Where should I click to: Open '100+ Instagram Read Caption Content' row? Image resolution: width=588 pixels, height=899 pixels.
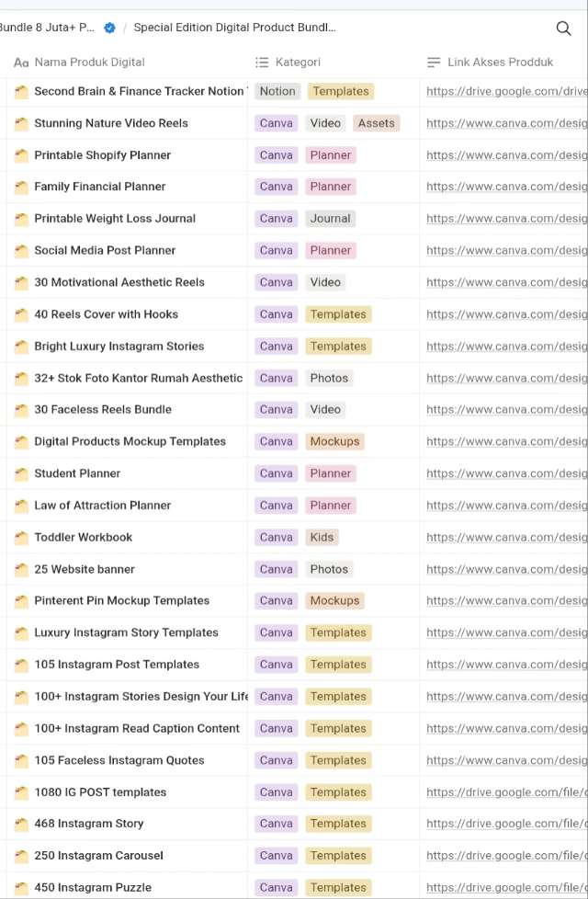click(137, 729)
